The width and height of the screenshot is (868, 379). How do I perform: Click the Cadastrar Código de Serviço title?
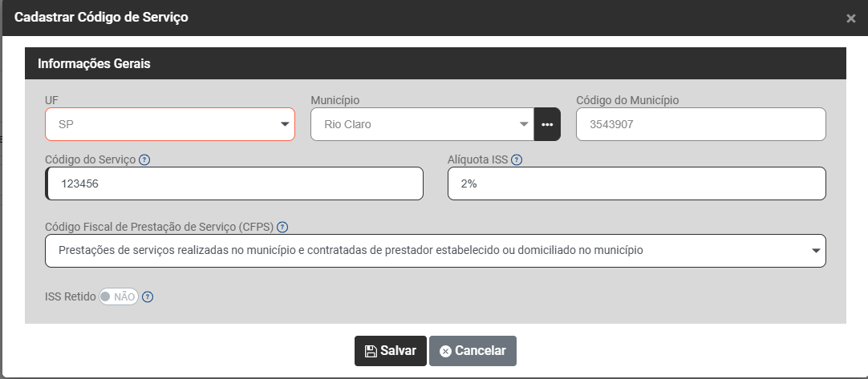coord(102,17)
